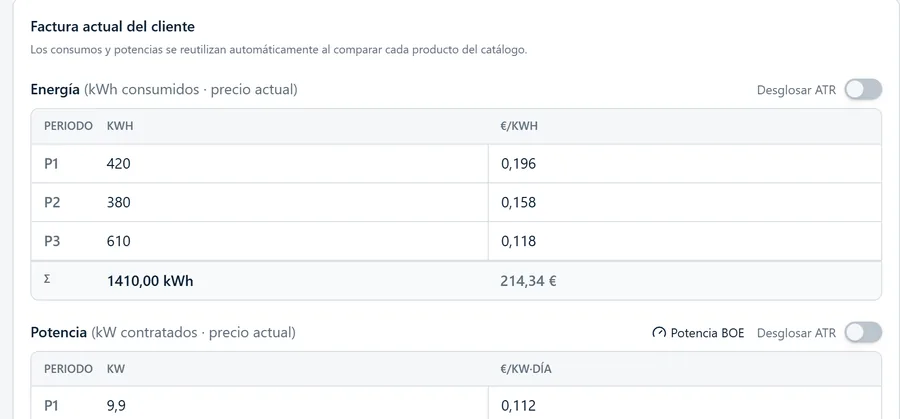Click PERIODO header in Energía table
The image size is (900, 419).
pyautogui.click(x=68, y=126)
